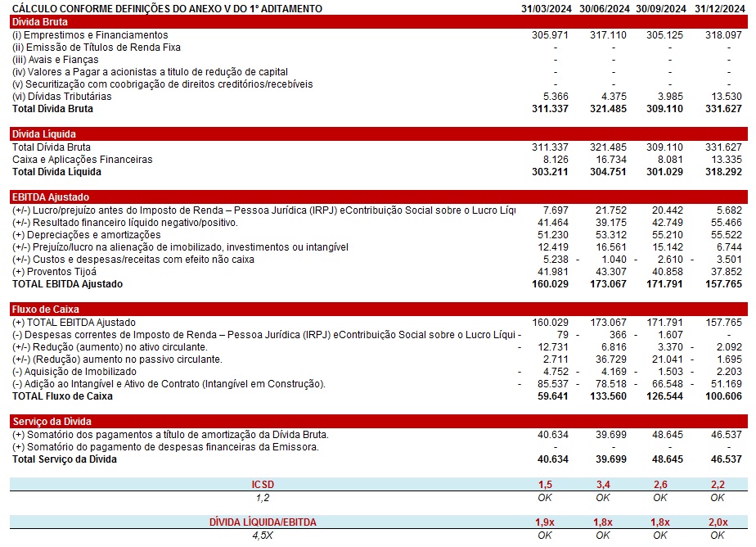Select '(vi) Dívidas Tributárias' row label
This screenshot has width=756, height=547.
click(61, 97)
